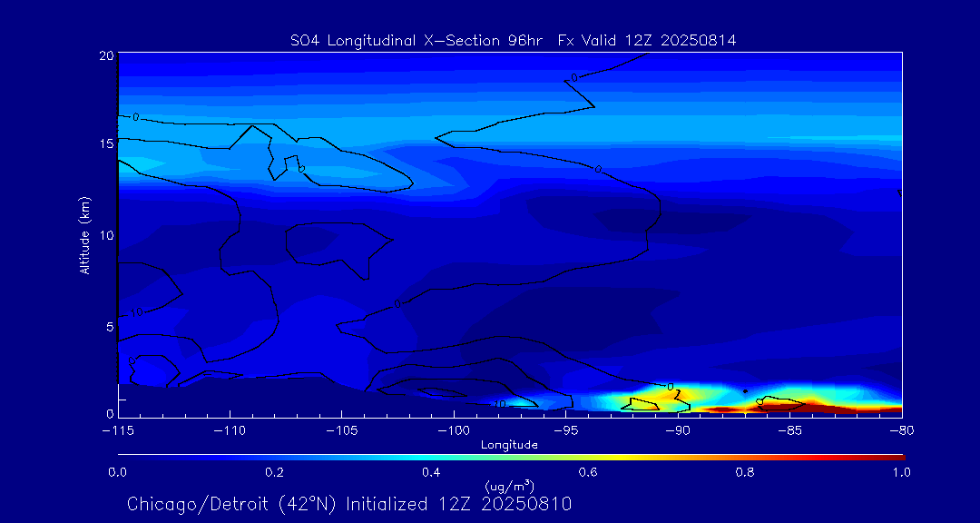This screenshot has width=980, height=523.
Task: Click the '-85' longitude tick label
Action: click(790, 431)
